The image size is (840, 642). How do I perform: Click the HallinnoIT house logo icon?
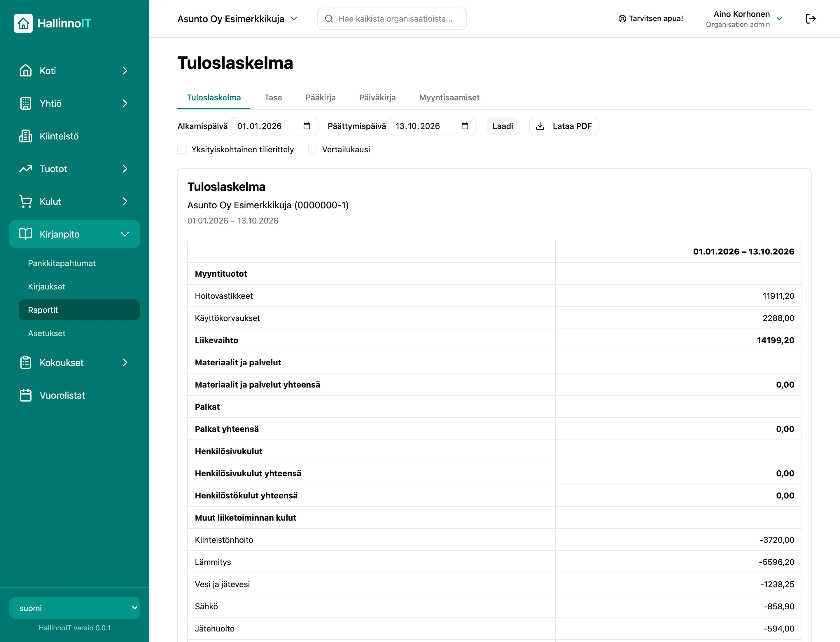click(23, 23)
